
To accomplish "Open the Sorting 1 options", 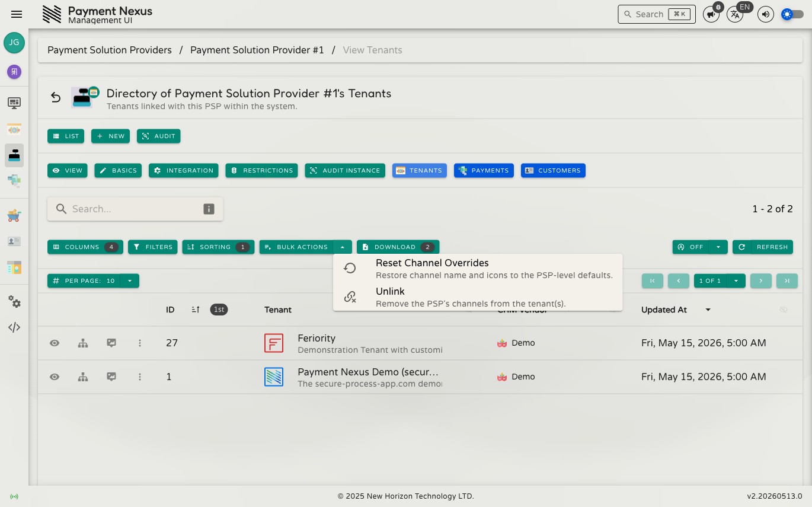I will click(x=219, y=247).
